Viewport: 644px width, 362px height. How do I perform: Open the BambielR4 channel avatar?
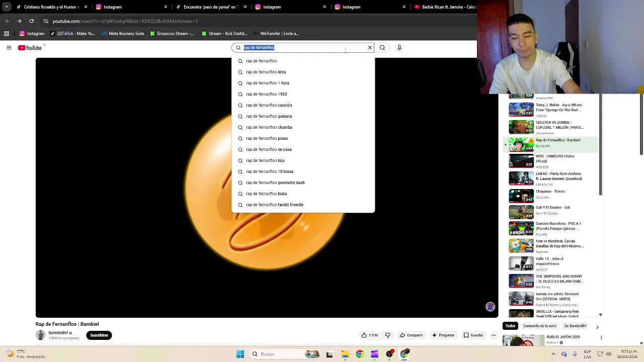(x=40, y=335)
